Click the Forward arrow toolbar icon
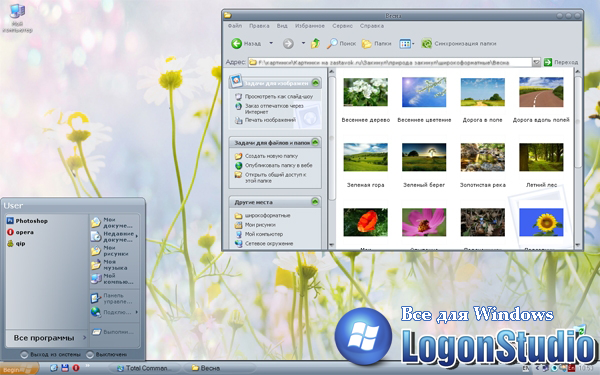Viewport: 600px width, 375px height. 288,44
